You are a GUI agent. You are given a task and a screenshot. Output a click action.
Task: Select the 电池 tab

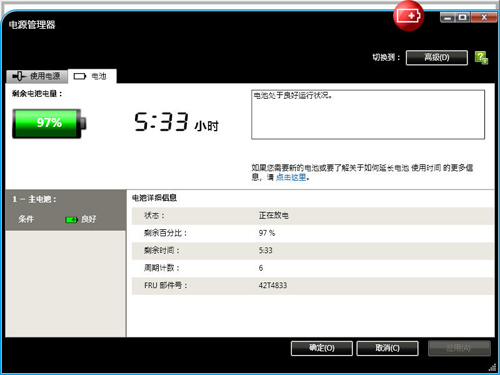click(x=92, y=76)
